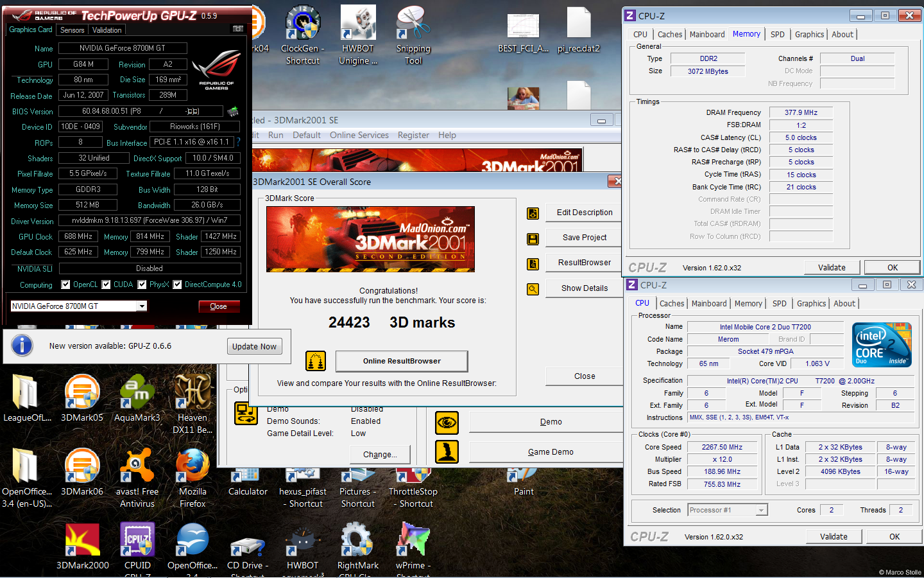Switch to the Sensors tab in GPU-Z
This screenshot has height=578, width=924.
click(x=72, y=30)
